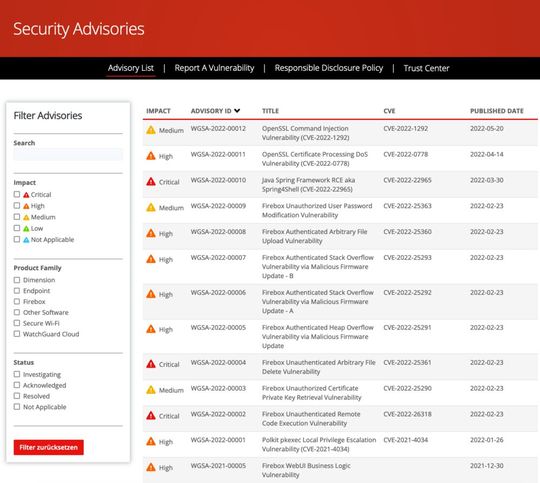Viewport: 540px width, 483px height.
Task: Enable the Other Software filter checkbox
Action: pyautogui.click(x=17, y=312)
